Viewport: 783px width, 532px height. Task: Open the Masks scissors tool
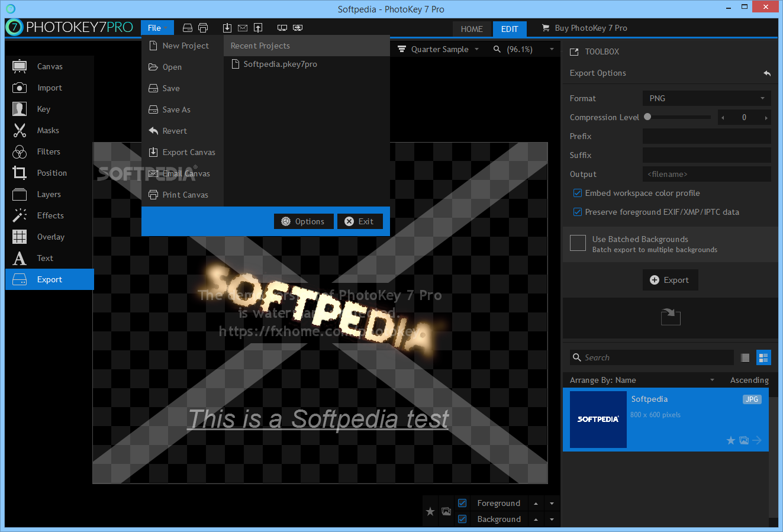[x=20, y=130]
